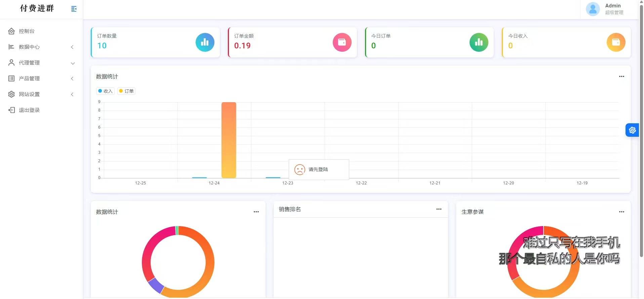The image size is (644, 299).
Task: Click the 付费进群 site title
Action: point(37,8)
